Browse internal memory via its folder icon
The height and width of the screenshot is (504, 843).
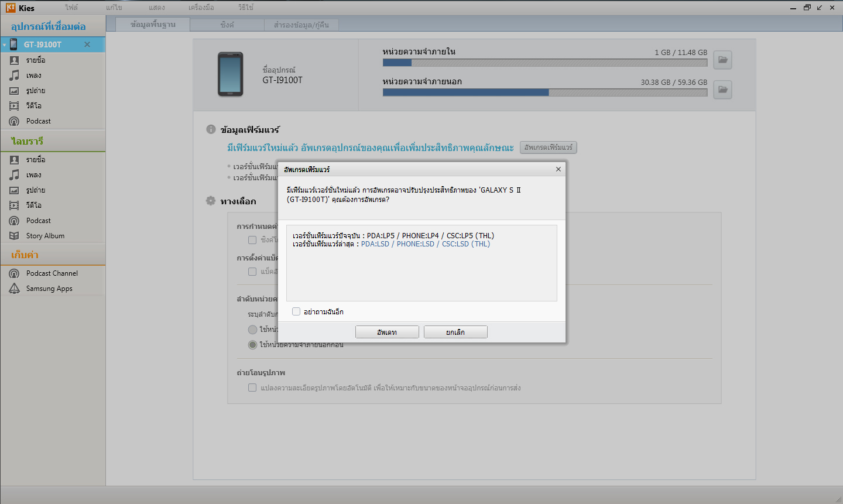(x=723, y=60)
